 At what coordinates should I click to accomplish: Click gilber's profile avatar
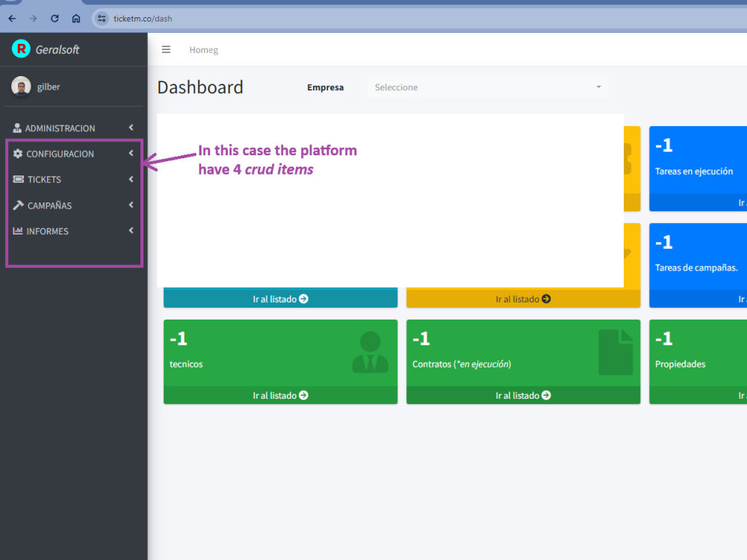coord(21,87)
